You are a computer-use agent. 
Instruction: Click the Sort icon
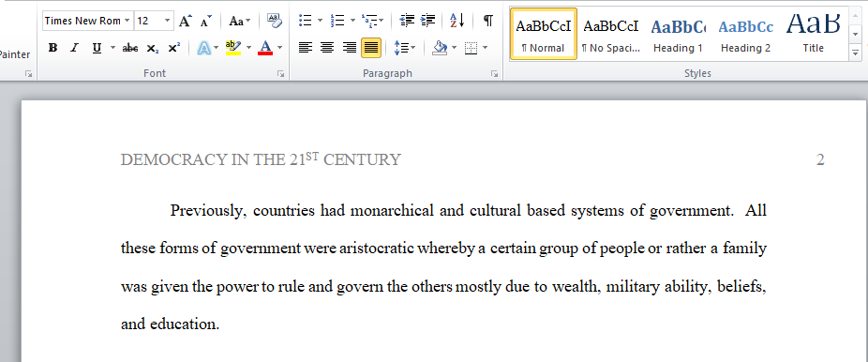(x=457, y=21)
